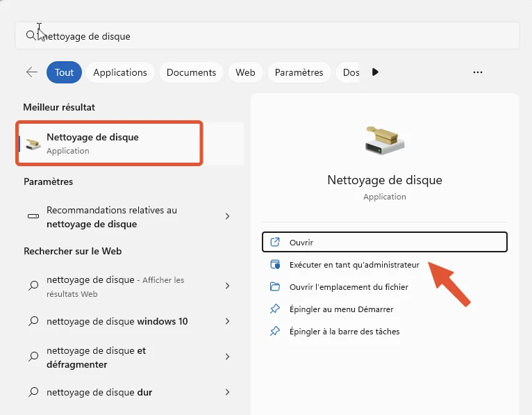Click the Nettoyage de disque title in preview pane
This screenshot has width=532, height=415.
385,180
